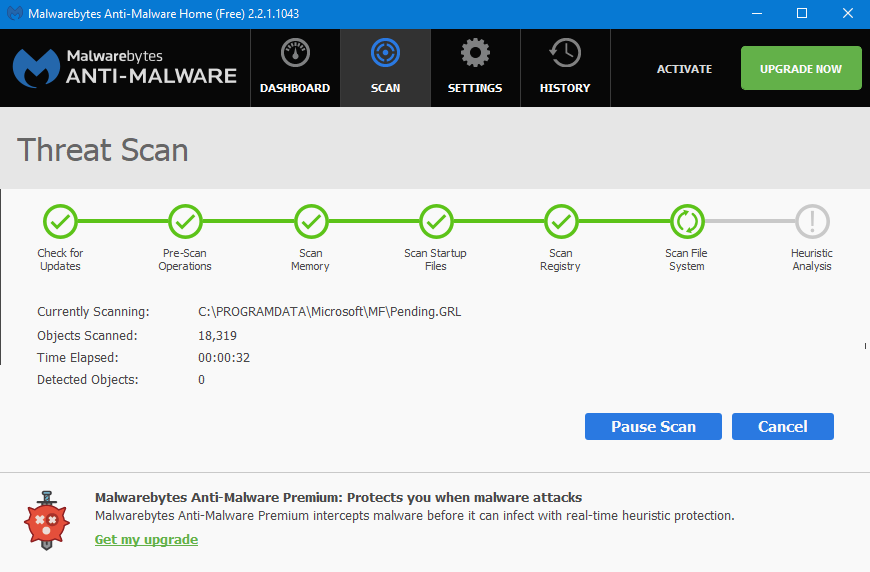
Task: Click the red malware bug premium icon
Action: [47, 520]
